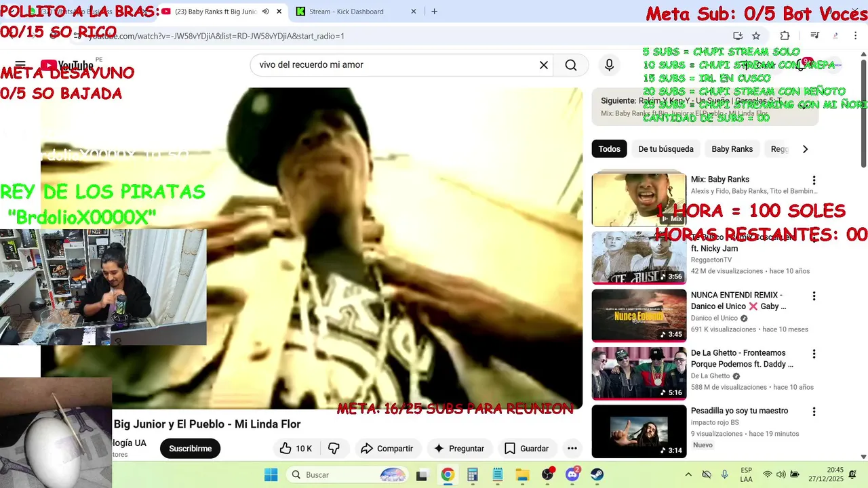
Task: Open the Preguntar AI assistant
Action: pos(459,449)
